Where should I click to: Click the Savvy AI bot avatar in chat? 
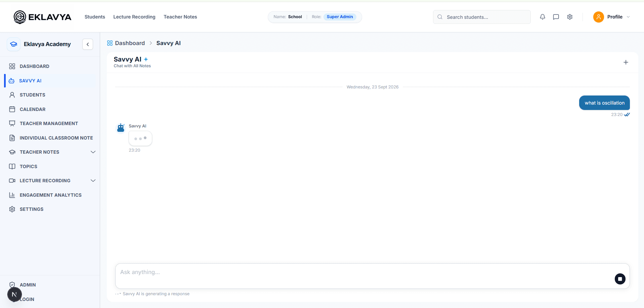tap(121, 128)
